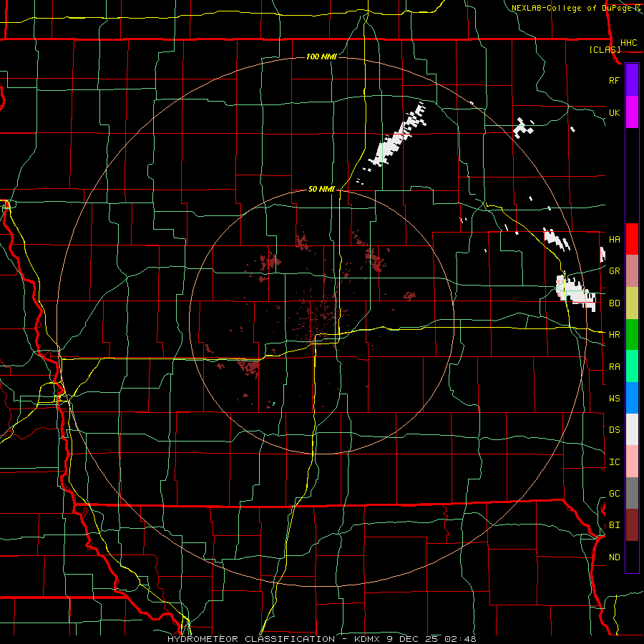Select the magenta UK legend color swatch
This screenshot has width=644, height=644.
point(632,112)
